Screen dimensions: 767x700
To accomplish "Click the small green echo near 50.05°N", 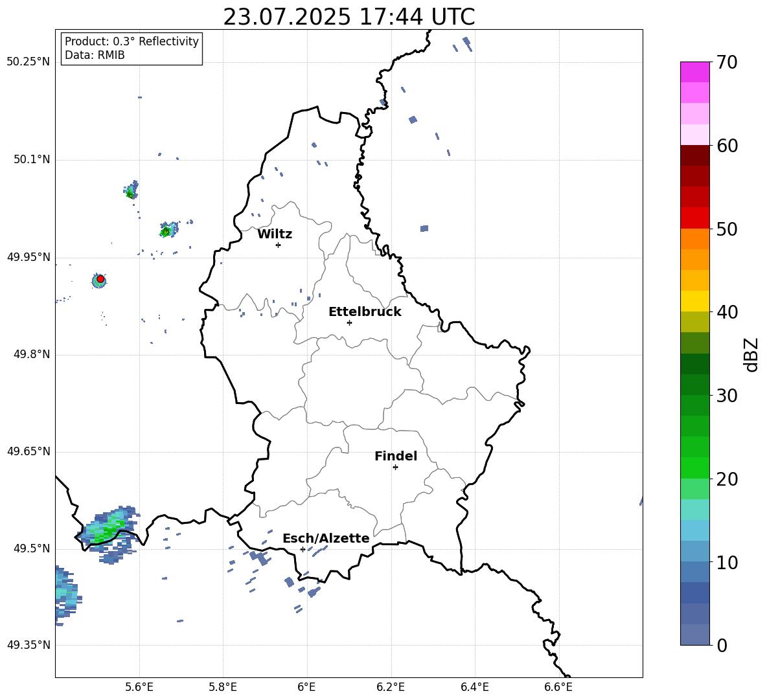I will 131,190.
